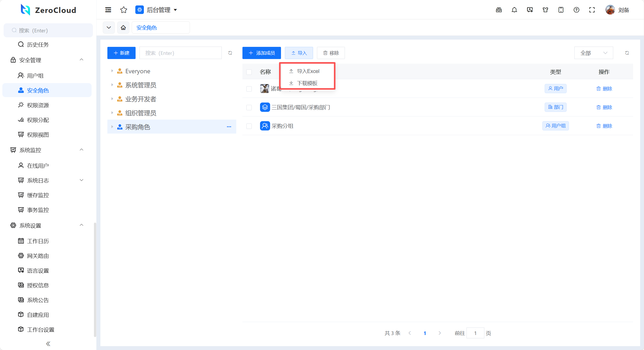Check the 三国集团/蜀国/采购部门 row checkbox
Image resolution: width=644 pixels, height=350 pixels.
pyautogui.click(x=249, y=107)
